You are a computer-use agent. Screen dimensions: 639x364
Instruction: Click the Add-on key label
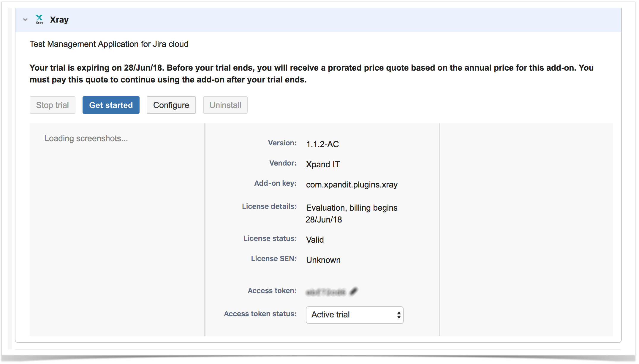275,183
